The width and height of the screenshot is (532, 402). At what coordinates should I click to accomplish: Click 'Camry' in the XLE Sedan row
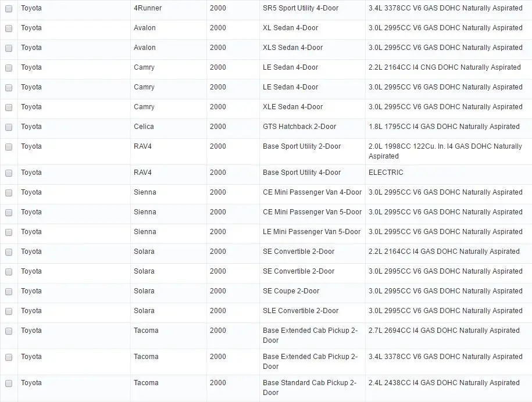click(144, 107)
